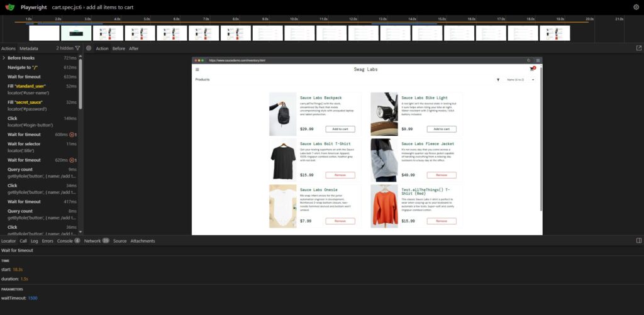Switch to the Actions tab

pos(8,48)
